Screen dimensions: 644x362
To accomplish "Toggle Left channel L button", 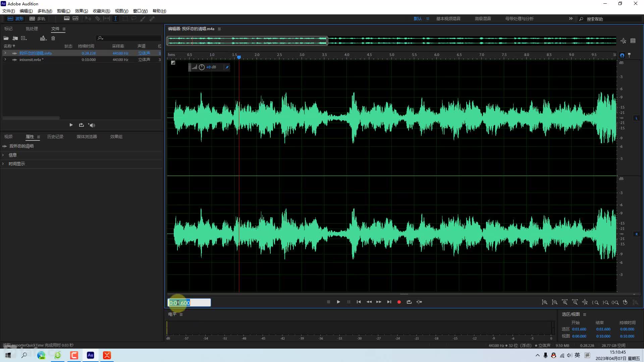I will (636, 118).
